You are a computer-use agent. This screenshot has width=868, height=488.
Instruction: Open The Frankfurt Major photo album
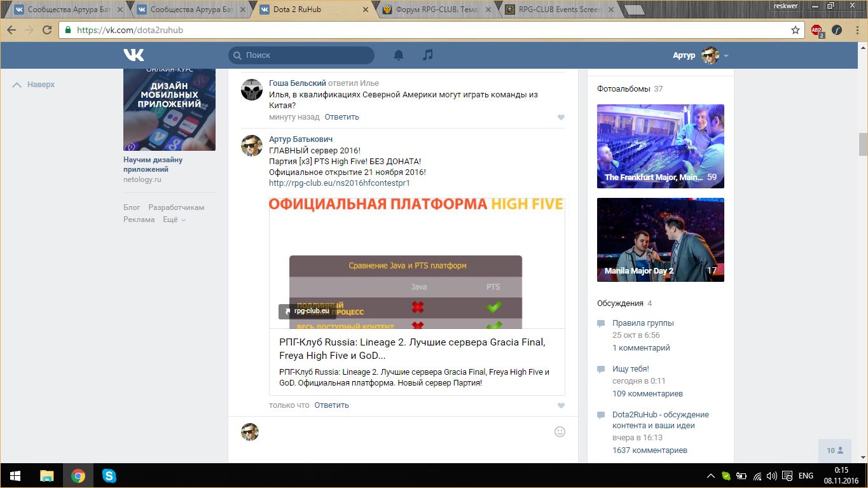coord(660,146)
